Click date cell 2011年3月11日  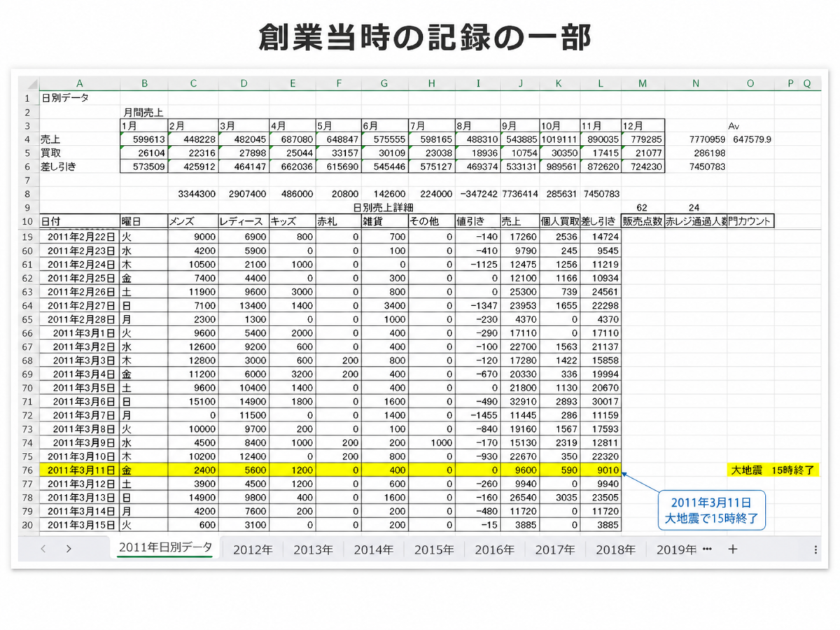(x=80, y=470)
